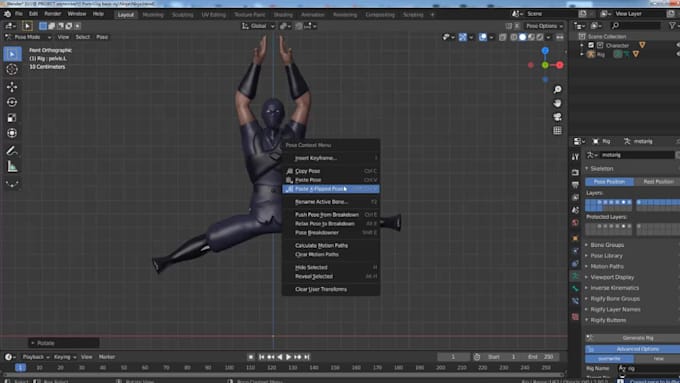Screen dimensions: 680x383
Task: Click the viewport zoom magnifier icon
Action: click(557, 89)
